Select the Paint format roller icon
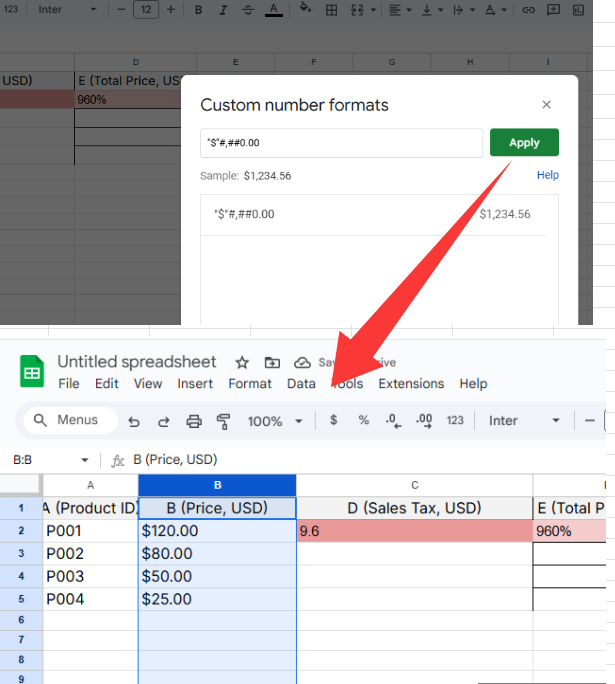 [223, 421]
